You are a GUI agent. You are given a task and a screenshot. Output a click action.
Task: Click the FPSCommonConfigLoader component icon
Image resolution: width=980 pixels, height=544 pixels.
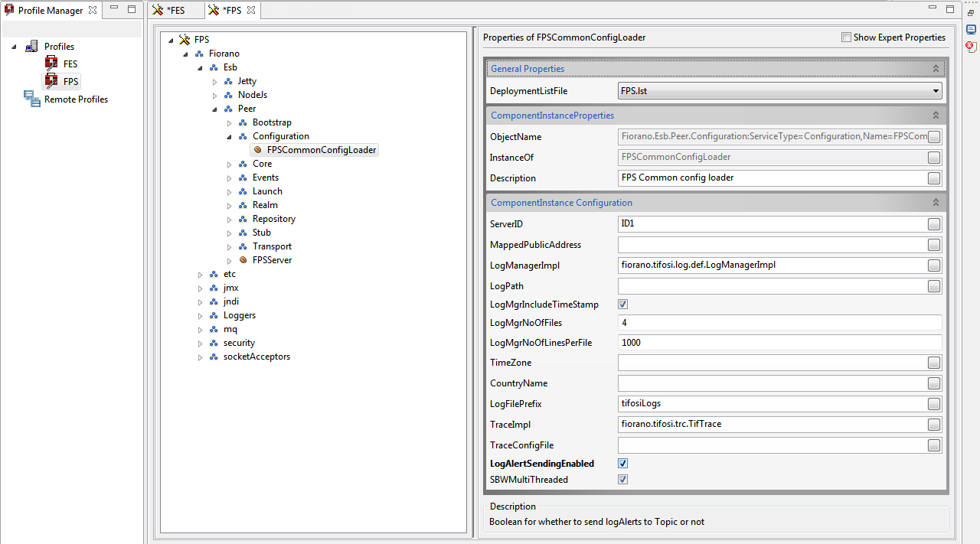pos(258,150)
